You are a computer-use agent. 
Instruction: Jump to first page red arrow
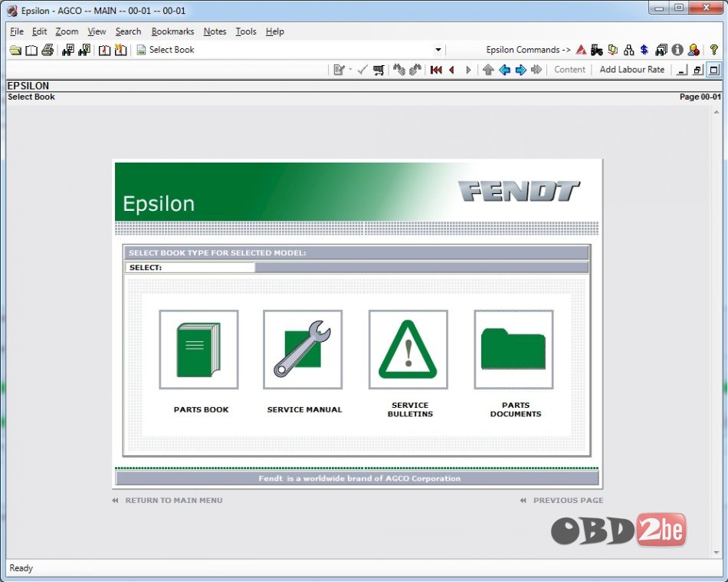[x=436, y=70]
